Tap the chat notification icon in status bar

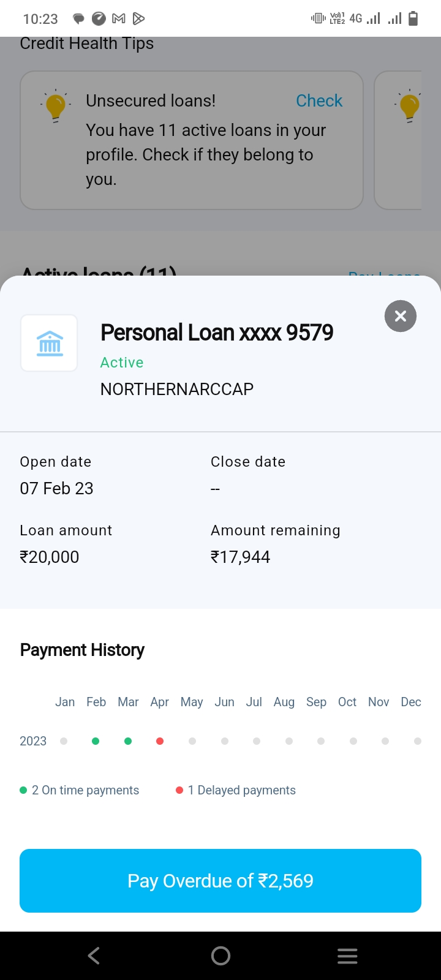(78, 19)
